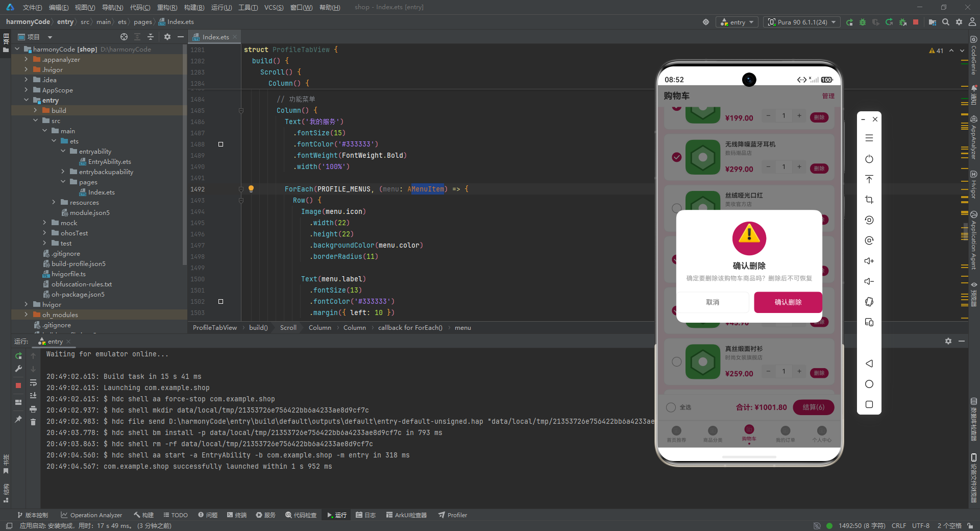Check the 丝绒哑光口红 cart item checkbox
This screenshot has height=531, width=980.
click(677, 208)
